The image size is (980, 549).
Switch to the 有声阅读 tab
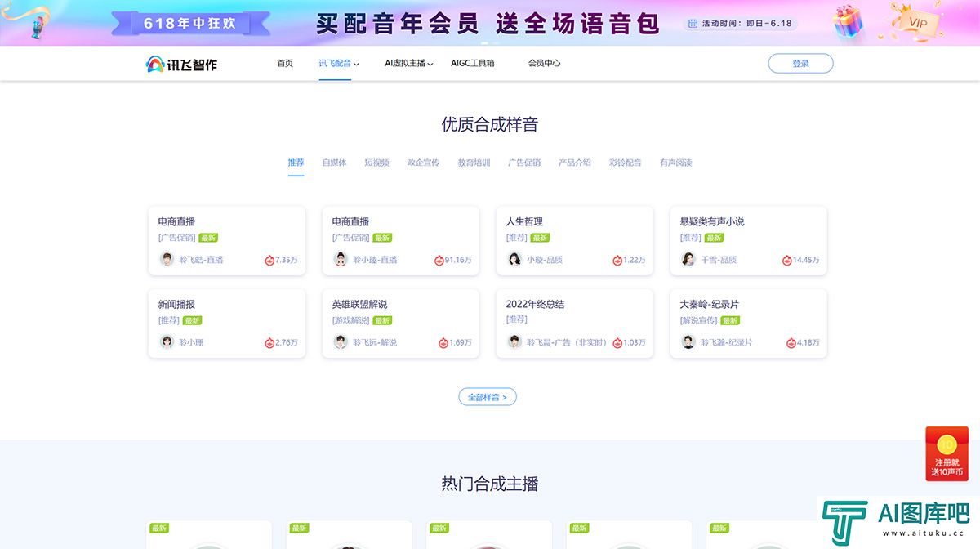[x=676, y=163]
